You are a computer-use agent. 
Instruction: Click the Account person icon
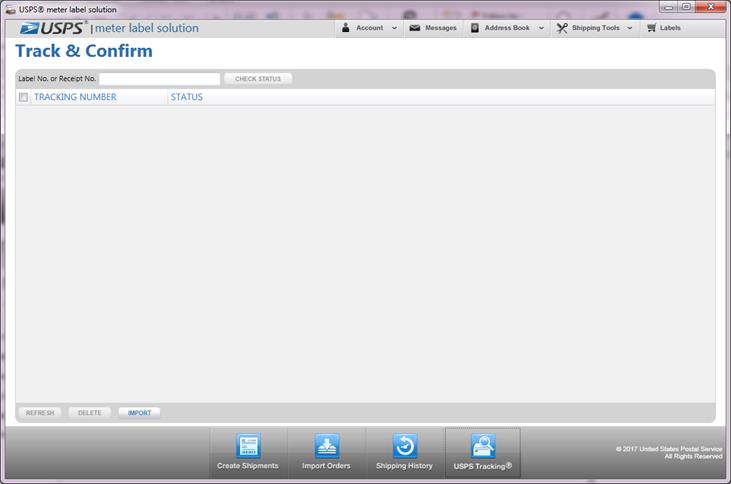tap(345, 28)
